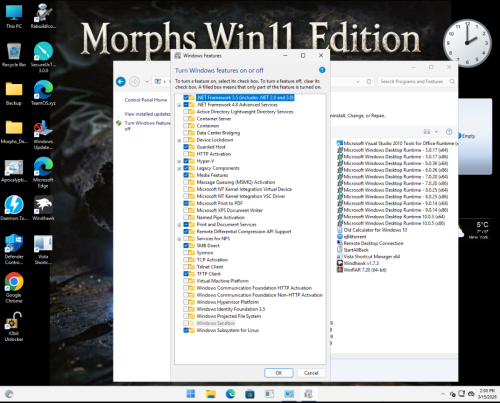Click Windows Sandbox feature row

click(x=216, y=323)
